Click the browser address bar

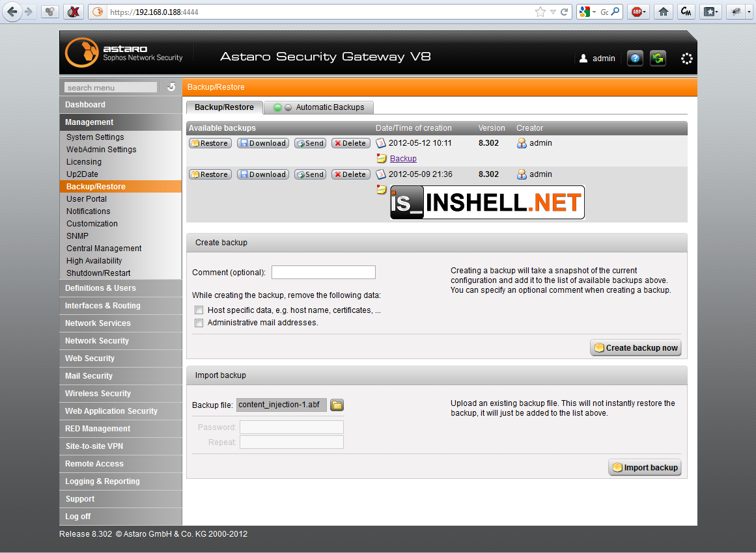(x=318, y=12)
